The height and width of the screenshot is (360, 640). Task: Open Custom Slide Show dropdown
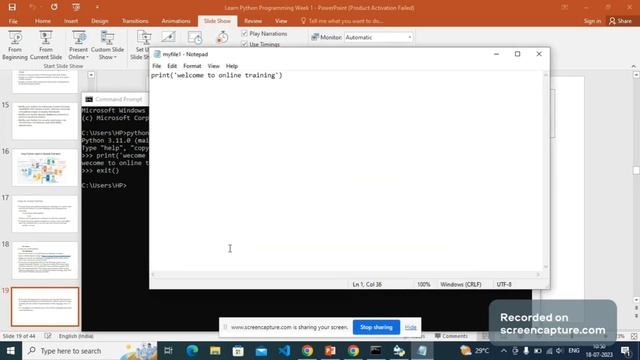pos(107,45)
